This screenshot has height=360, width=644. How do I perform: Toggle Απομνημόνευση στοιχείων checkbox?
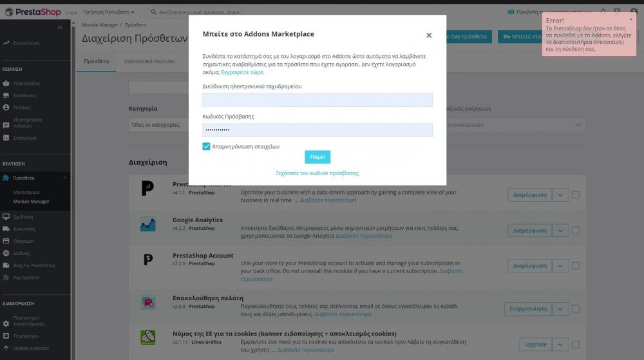pyautogui.click(x=206, y=147)
